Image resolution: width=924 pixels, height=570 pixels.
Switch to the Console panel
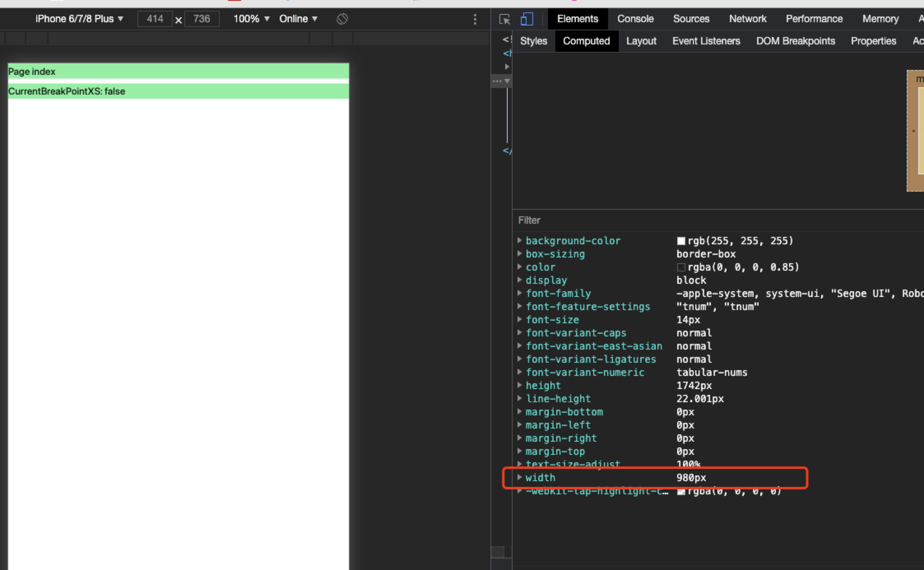click(x=635, y=19)
